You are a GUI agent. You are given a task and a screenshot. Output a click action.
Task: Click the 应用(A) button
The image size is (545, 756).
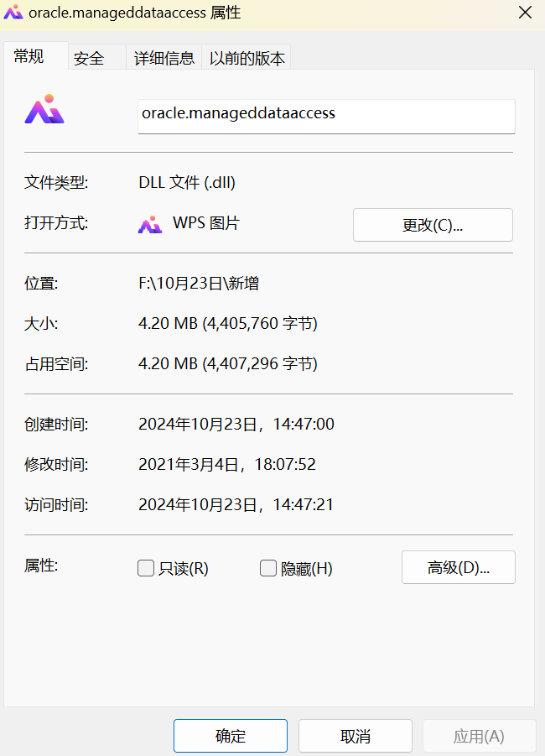coord(479,736)
